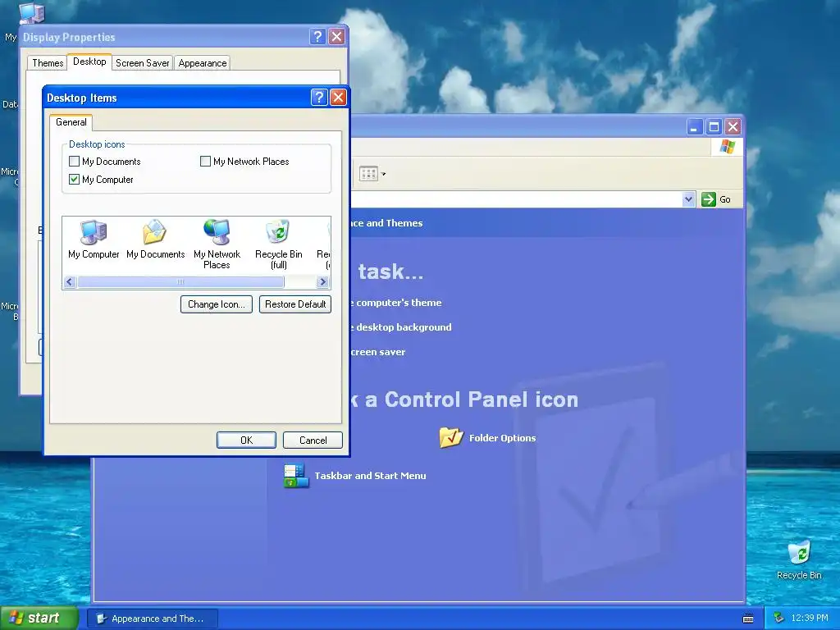Image resolution: width=840 pixels, height=630 pixels.
Task: Click the Restore Default button
Action: point(295,304)
